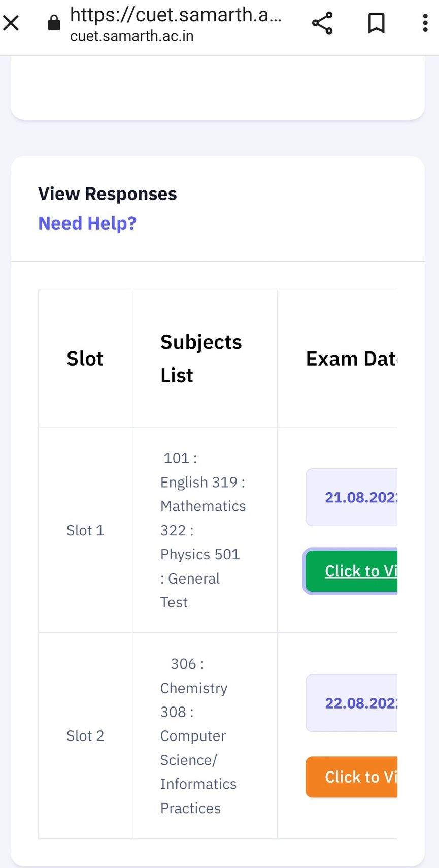Tap the View Responses heading
The image size is (439, 868).
point(108,194)
